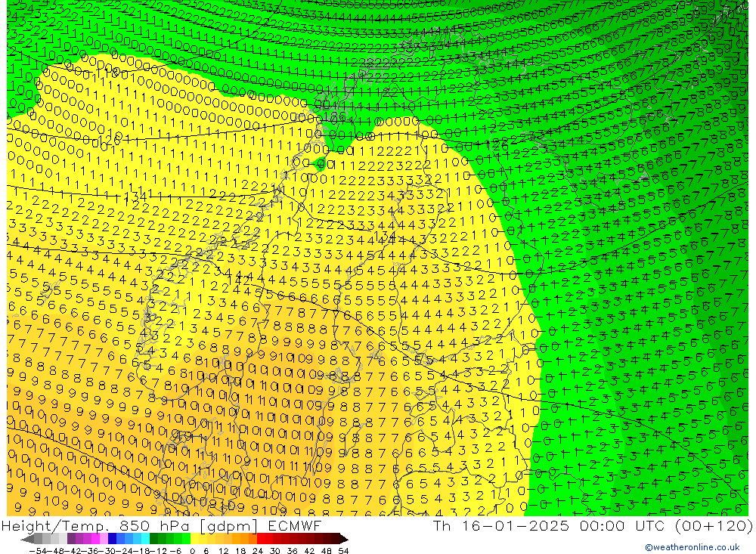Pick the bright red swatch at 24 on the legend

261,539
